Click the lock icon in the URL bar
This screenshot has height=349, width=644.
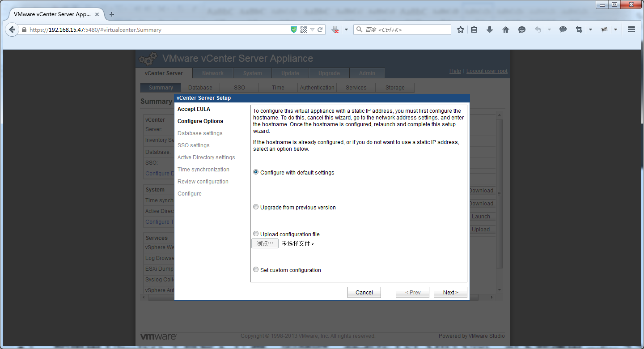(24, 30)
